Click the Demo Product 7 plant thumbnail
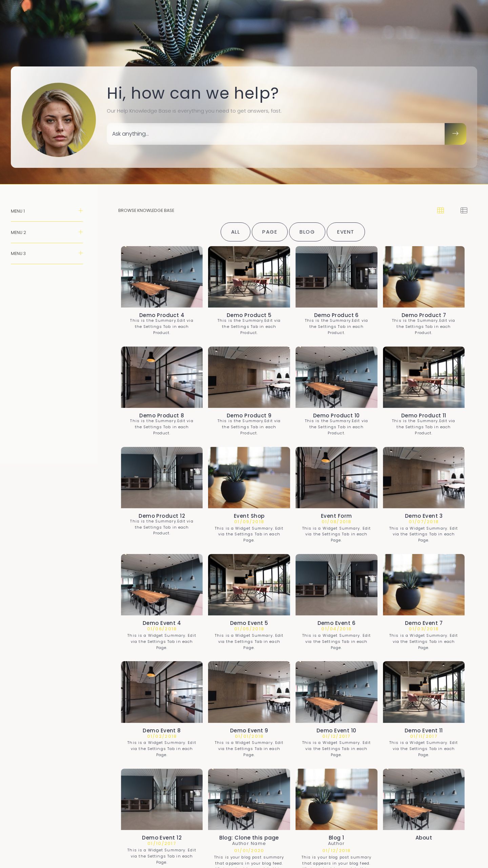 (424, 277)
